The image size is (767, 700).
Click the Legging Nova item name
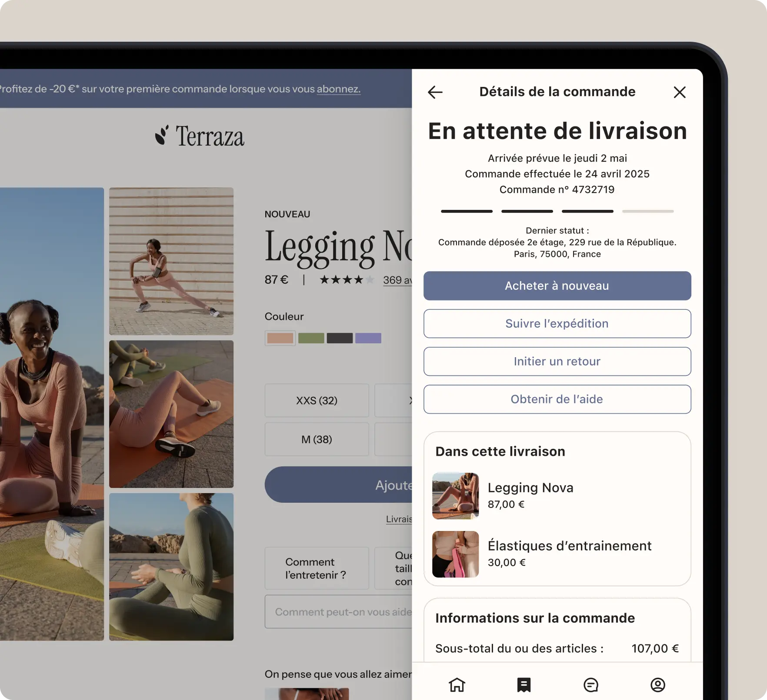[x=530, y=488]
